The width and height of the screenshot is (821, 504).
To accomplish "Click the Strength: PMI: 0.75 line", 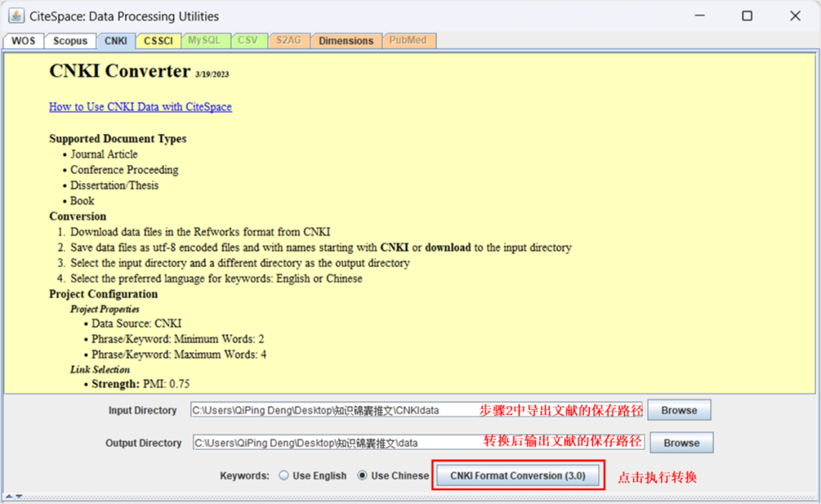I will pyautogui.click(x=141, y=384).
